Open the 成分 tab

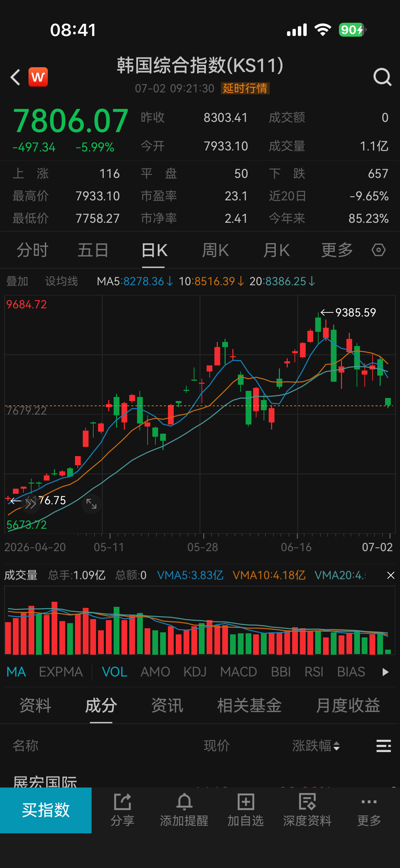pyautogui.click(x=101, y=705)
